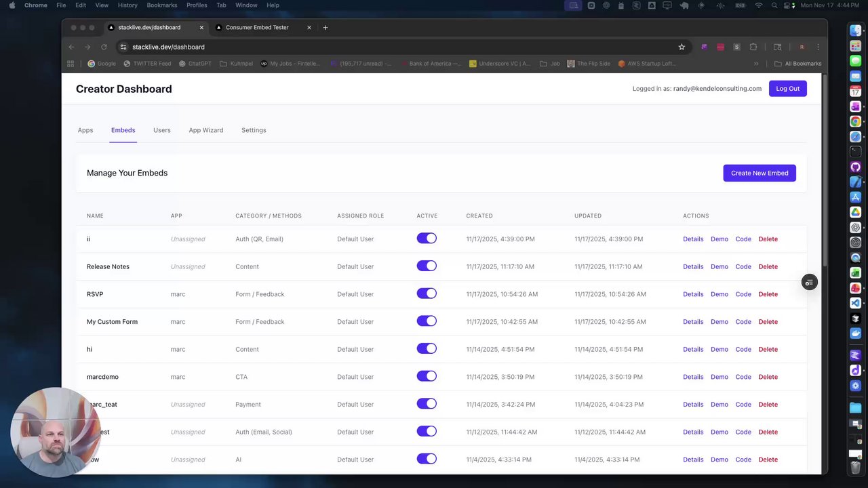Deactivate the Release Notes embed
Image resolution: width=868 pixels, height=488 pixels.
427,266
